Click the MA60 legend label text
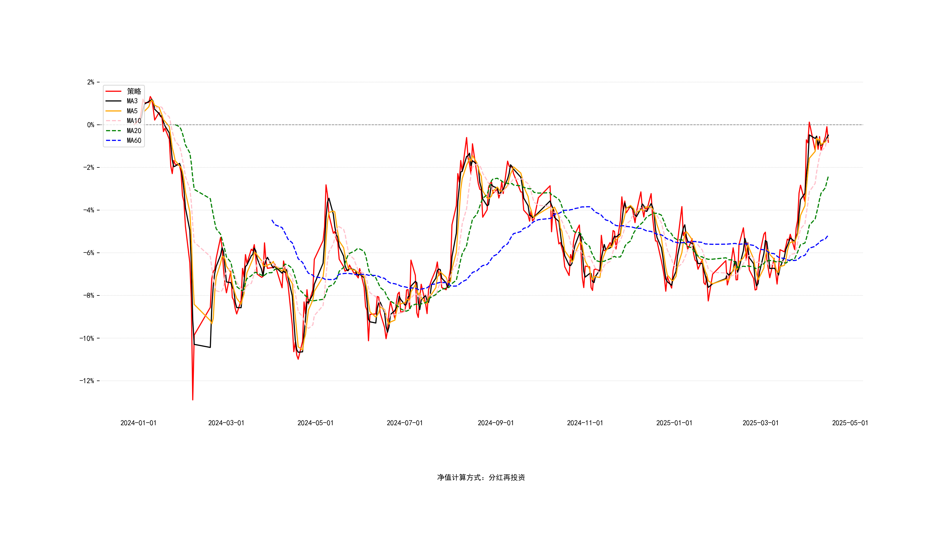Viewport: 948px width, 560px height. [x=134, y=140]
